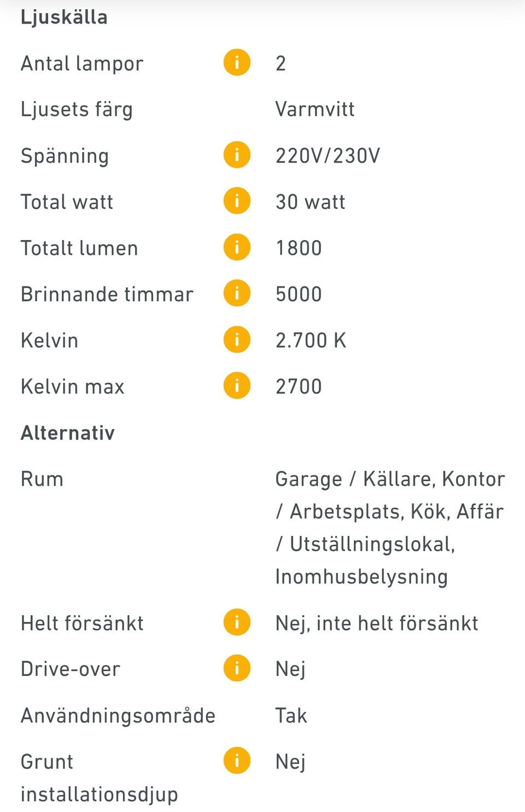525x812 pixels.
Task: Click the Helt försänkt info icon
Action: 236,622
